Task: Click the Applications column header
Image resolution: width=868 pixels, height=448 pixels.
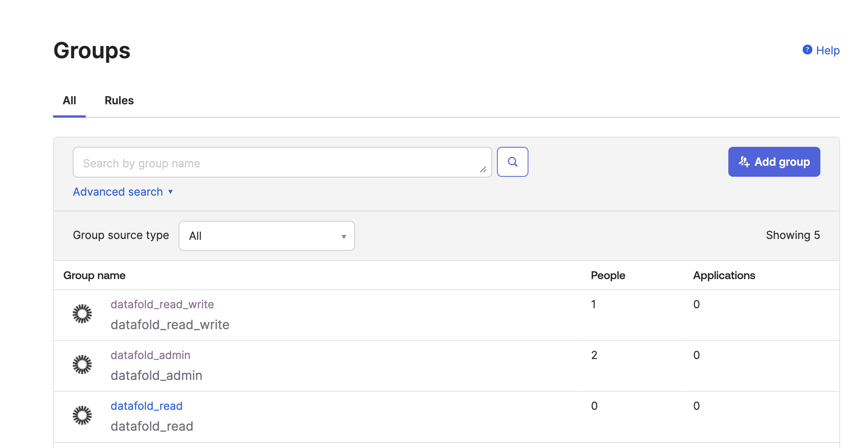Action: tap(724, 276)
